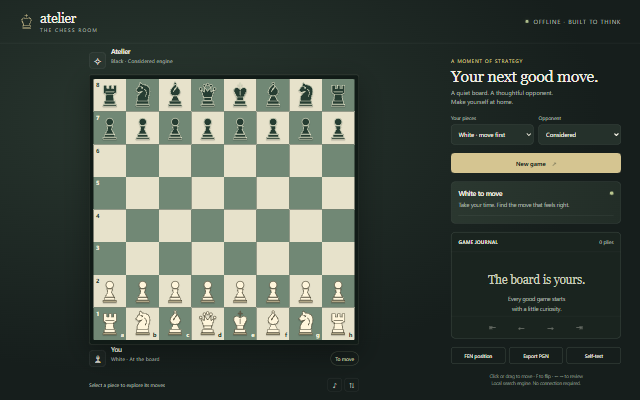This screenshot has width=640, height=400.
Task: Click the 'OFFLINE · BUILT TO THINK' label
Action: pos(577,22)
